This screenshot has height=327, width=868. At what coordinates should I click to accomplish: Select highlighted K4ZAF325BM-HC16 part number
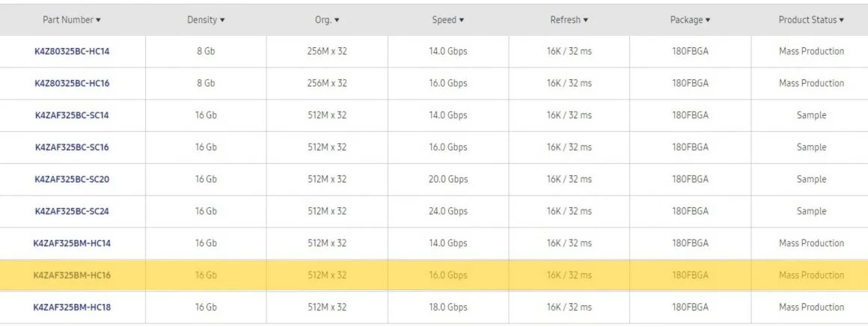(x=72, y=275)
